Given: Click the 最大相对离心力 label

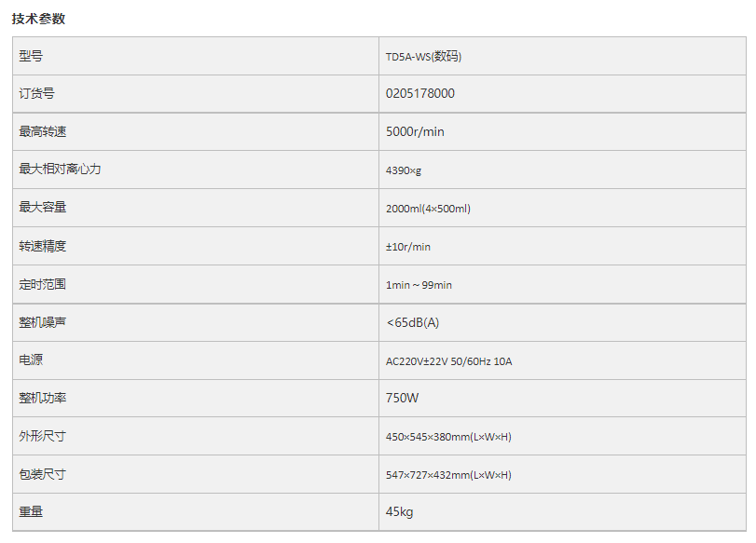Looking at the screenshot, I should point(60,170).
